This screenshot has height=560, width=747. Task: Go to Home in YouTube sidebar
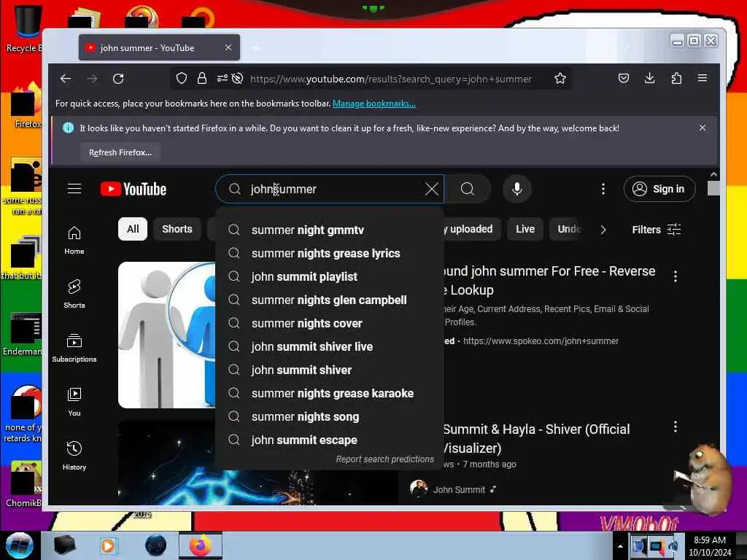(x=74, y=241)
